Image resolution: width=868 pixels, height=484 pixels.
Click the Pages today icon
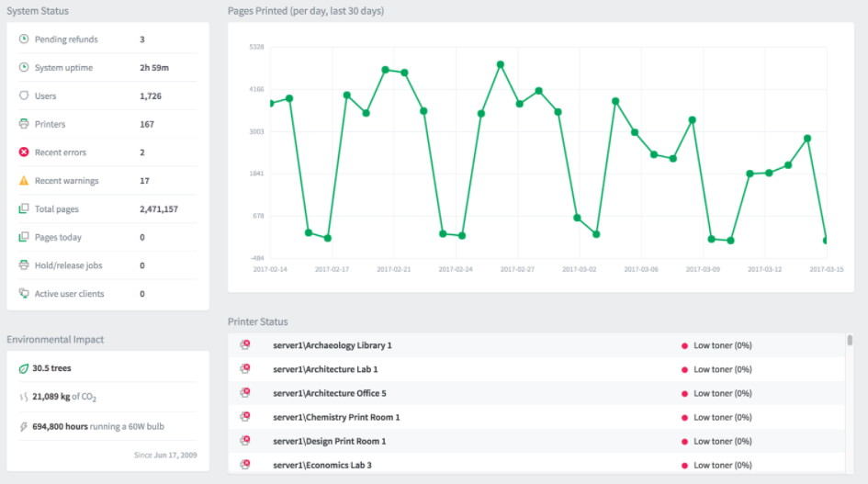tap(24, 236)
